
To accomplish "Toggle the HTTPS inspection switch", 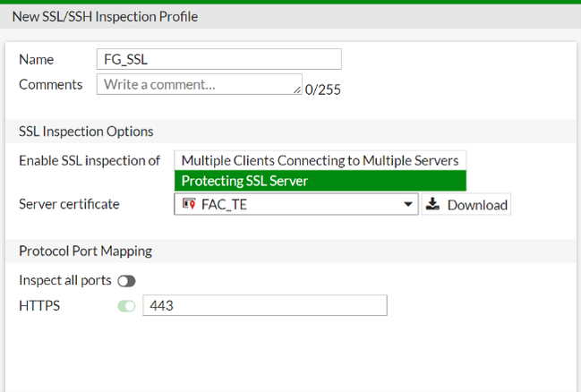I will [x=126, y=306].
